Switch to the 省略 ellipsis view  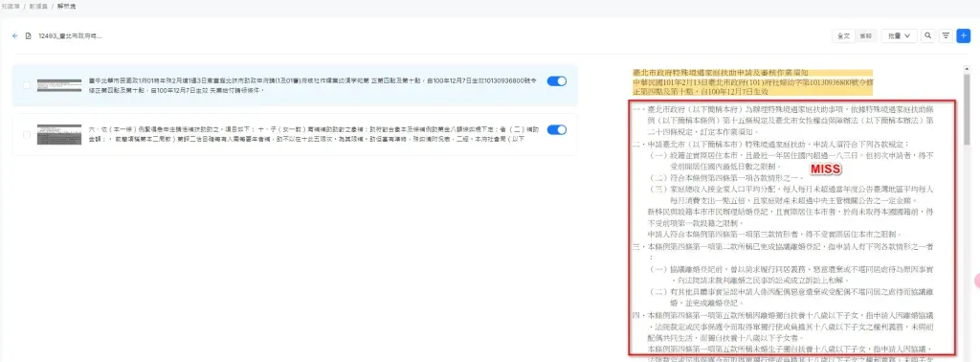click(x=865, y=36)
